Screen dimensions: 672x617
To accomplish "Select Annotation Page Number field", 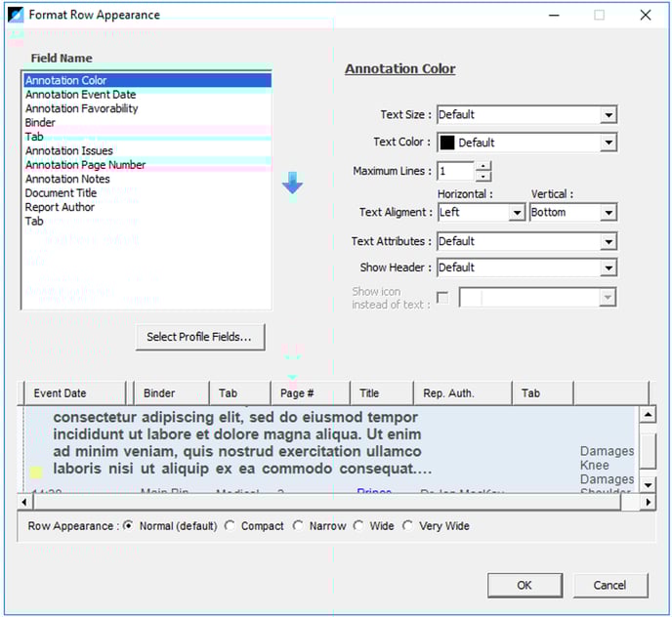I will click(x=147, y=165).
